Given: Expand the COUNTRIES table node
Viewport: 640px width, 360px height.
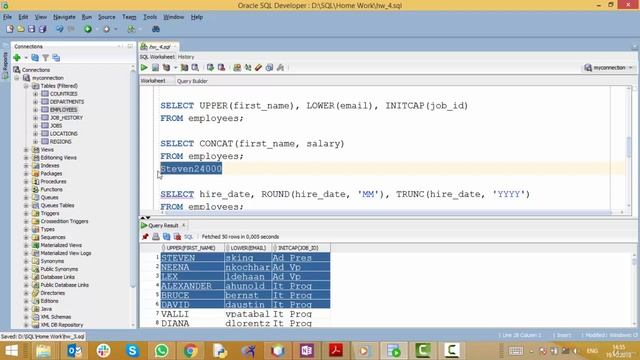Looking at the screenshot, I should click(36, 94).
